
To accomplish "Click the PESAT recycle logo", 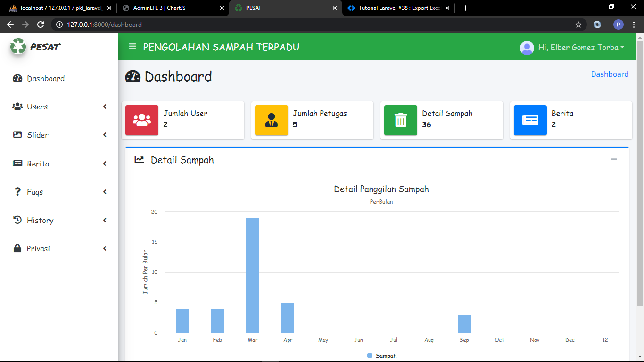I will [x=18, y=47].
